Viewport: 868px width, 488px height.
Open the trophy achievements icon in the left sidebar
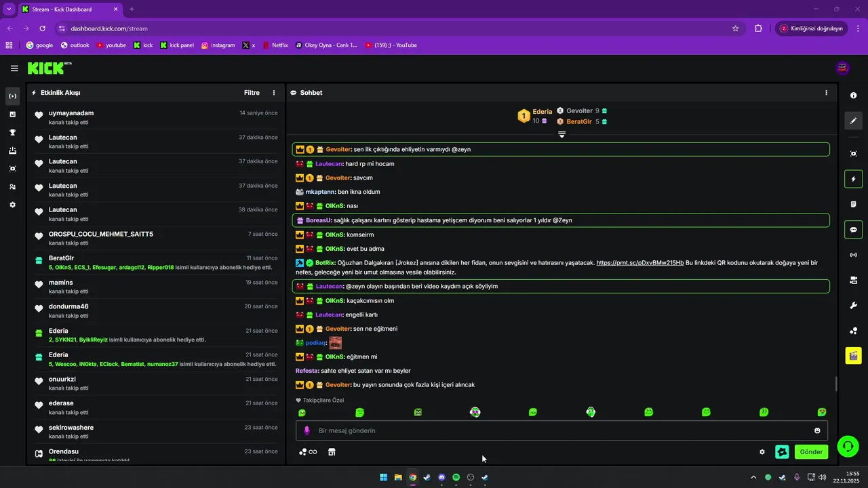point(12,132)
